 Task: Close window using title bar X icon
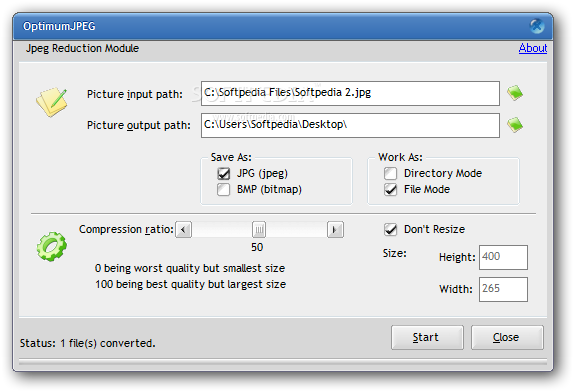pyautogui.click(x=537, y=26)
